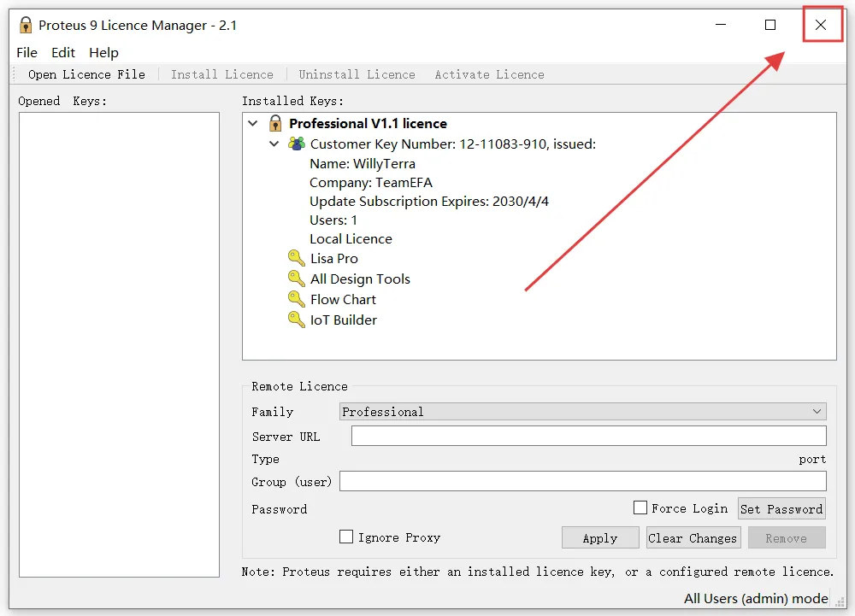Focus the Group (user) input field
This screenshot has width=855, height=616.
(x=583, y=482)
